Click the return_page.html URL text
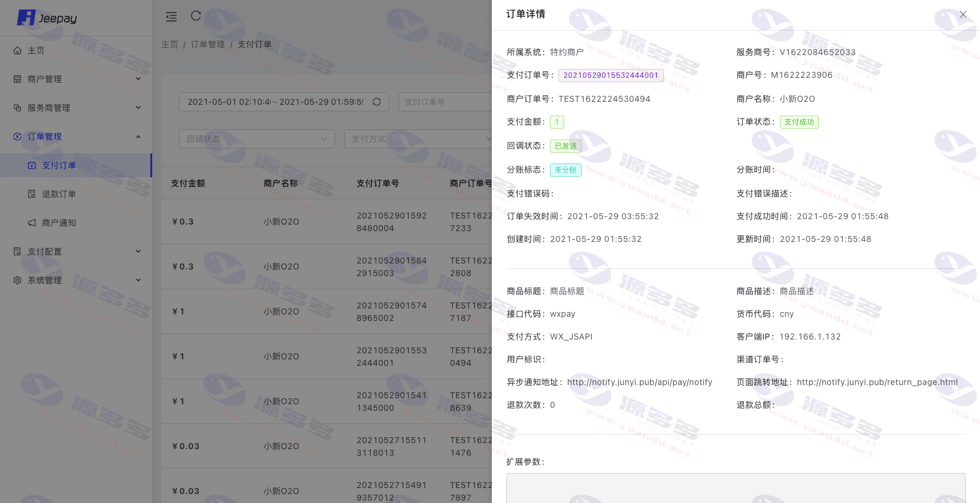This screenshot has height=503, width=980. 877,382
